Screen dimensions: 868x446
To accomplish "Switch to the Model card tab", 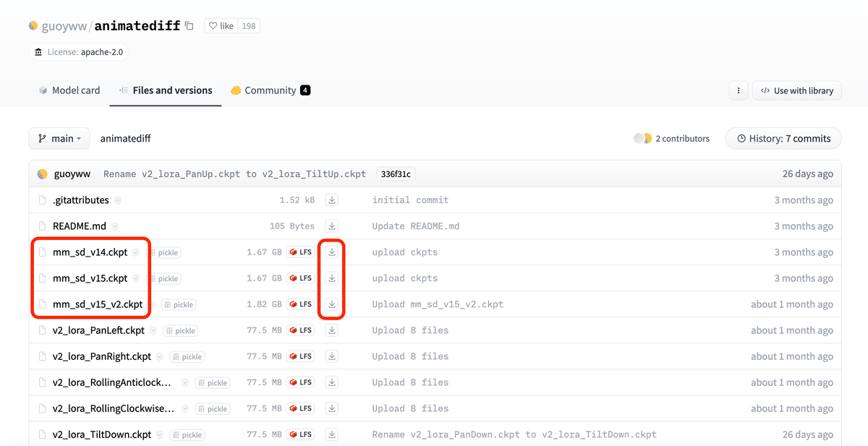I will click(69, 90).
